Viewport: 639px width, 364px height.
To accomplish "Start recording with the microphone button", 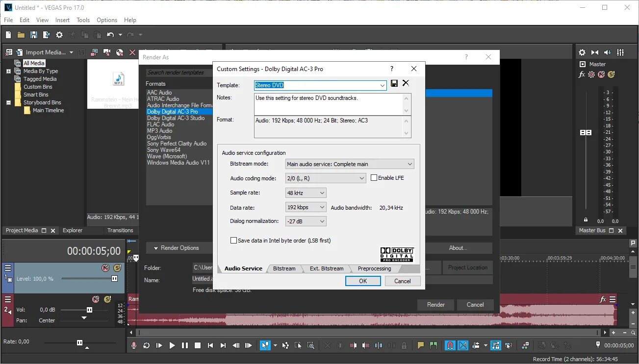I will [133, 345].
